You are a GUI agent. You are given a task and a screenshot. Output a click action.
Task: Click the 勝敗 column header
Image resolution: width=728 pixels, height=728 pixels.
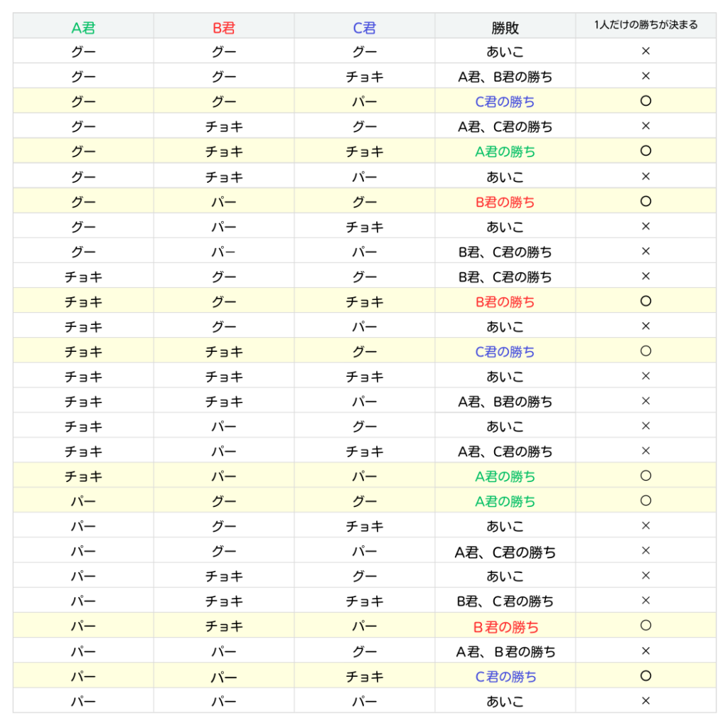505,28
